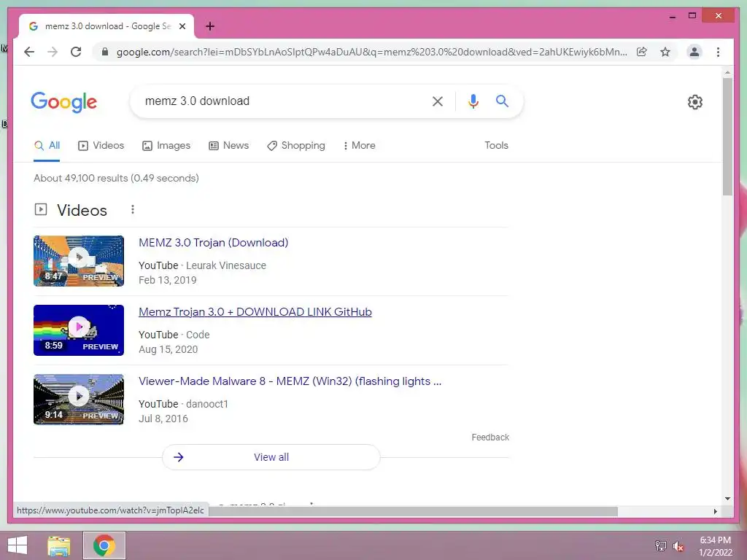Click the View all videos button
The width and height of the screenshot is (747, 560).
271,457
